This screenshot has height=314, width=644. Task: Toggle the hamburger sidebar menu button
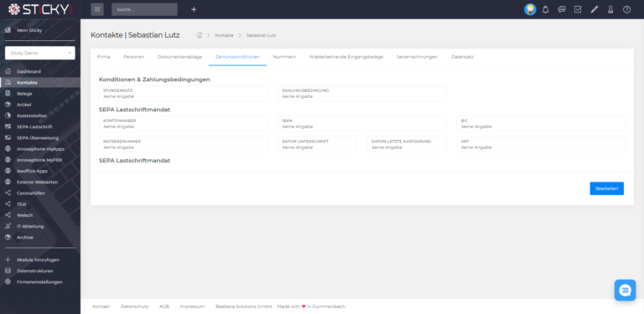97,9
